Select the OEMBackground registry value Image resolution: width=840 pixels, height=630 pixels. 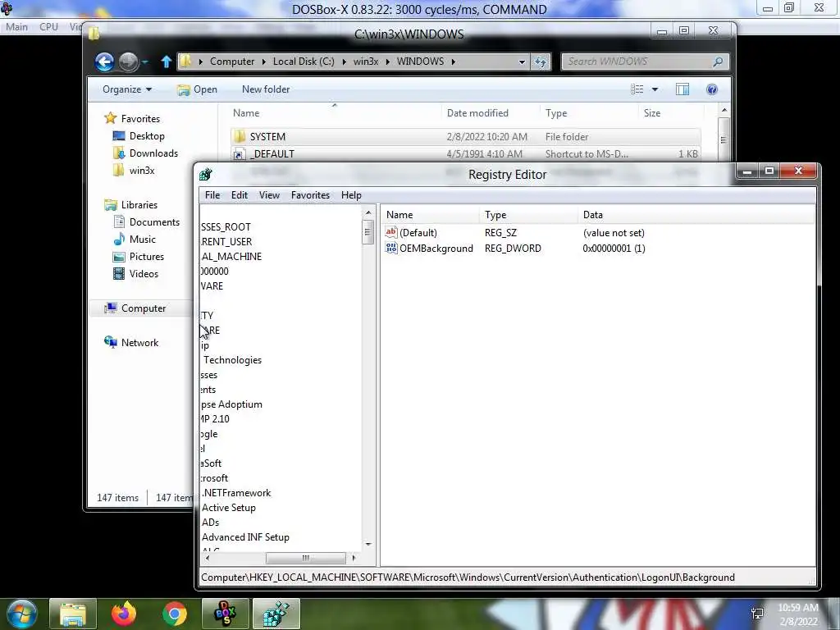coord(436,248)
